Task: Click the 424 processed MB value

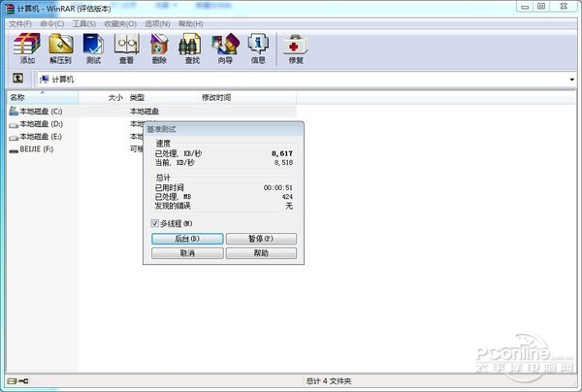Action: tap(287, 197)
